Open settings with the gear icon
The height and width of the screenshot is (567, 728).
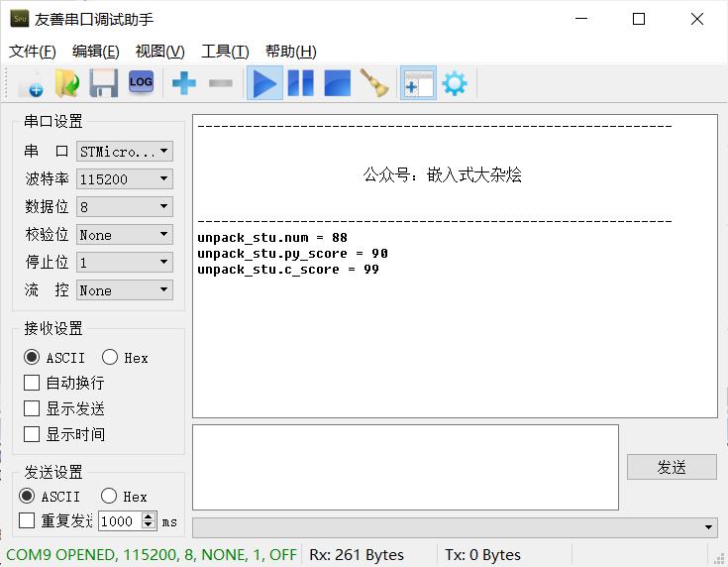[x=455, y=83]
